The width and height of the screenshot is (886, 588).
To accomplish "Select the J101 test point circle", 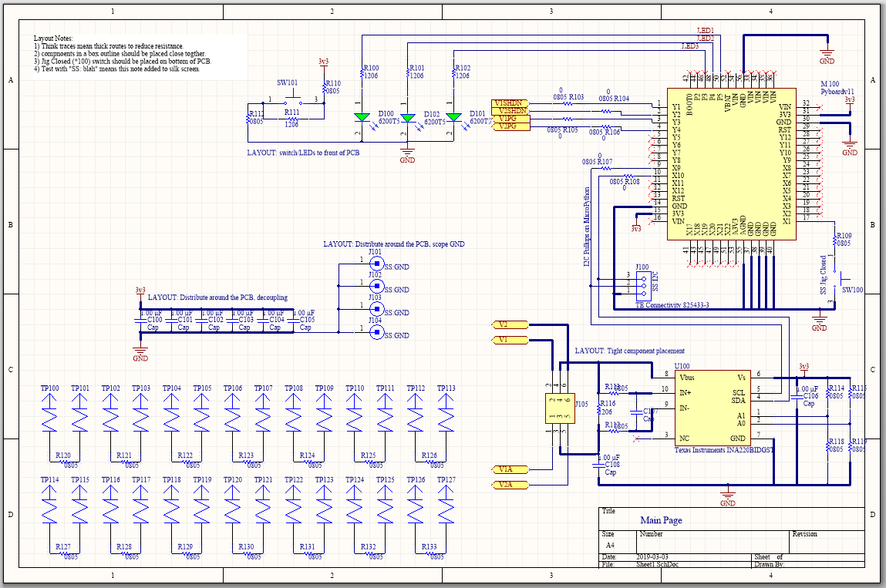I will tap(377, 264).
